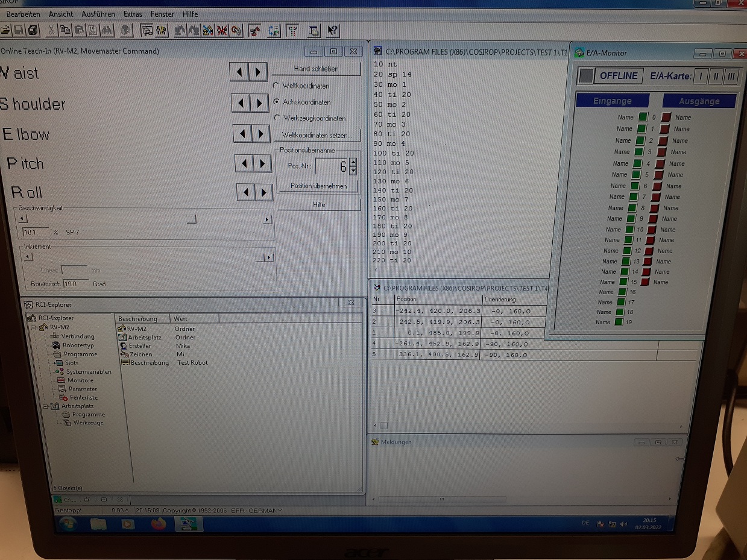Select Verbindung in RCI-Explorer tree
747x560 pixels.
click(x=77, y=336)
